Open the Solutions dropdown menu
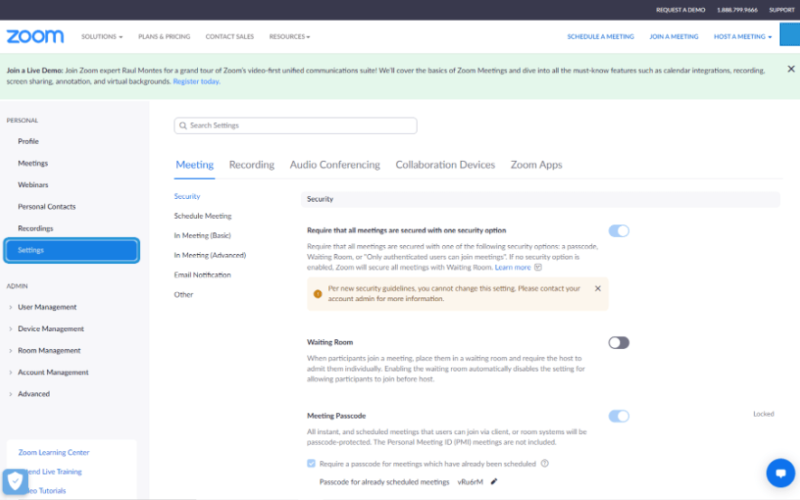 [x=102, y=37]
